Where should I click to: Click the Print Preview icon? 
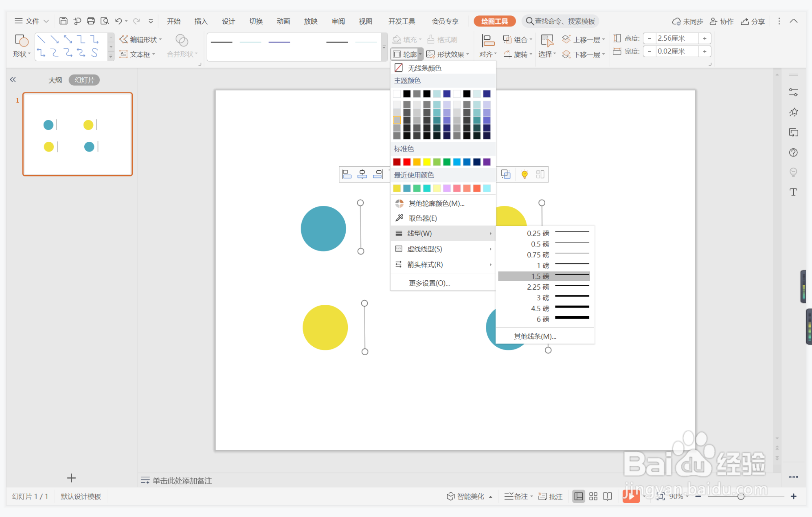[105, 21]
